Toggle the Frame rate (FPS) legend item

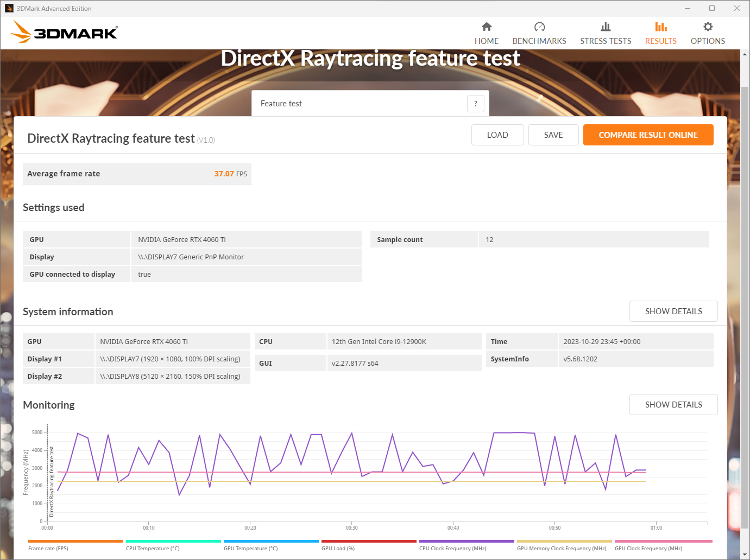[75, 545]
